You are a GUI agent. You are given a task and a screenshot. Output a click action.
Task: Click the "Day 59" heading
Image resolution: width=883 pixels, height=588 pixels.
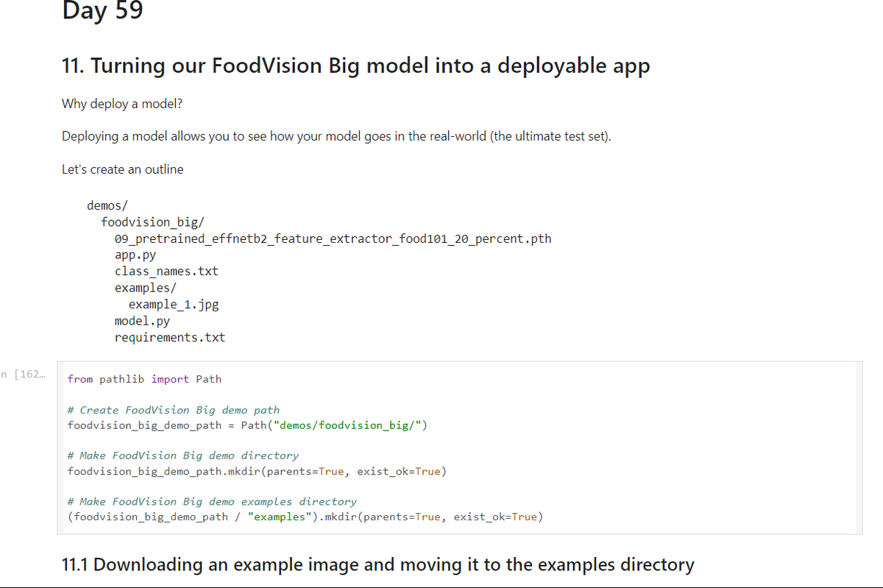[102, 11]
